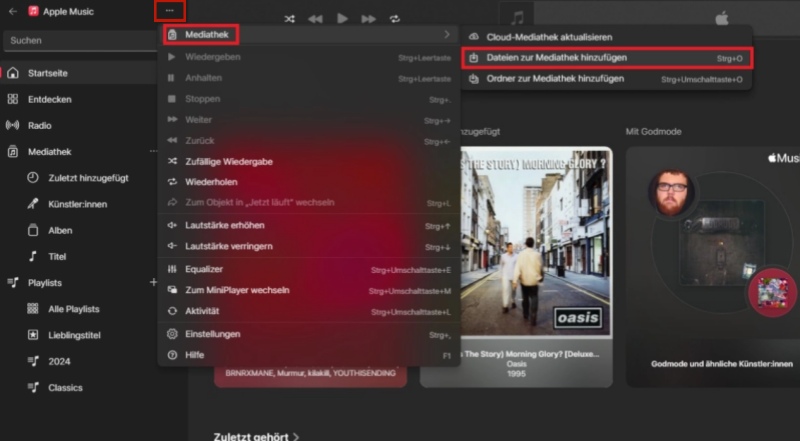Add a new playlist with plus icon
Viewport: 800px width, 441px height.
click(x=153, y=282)
